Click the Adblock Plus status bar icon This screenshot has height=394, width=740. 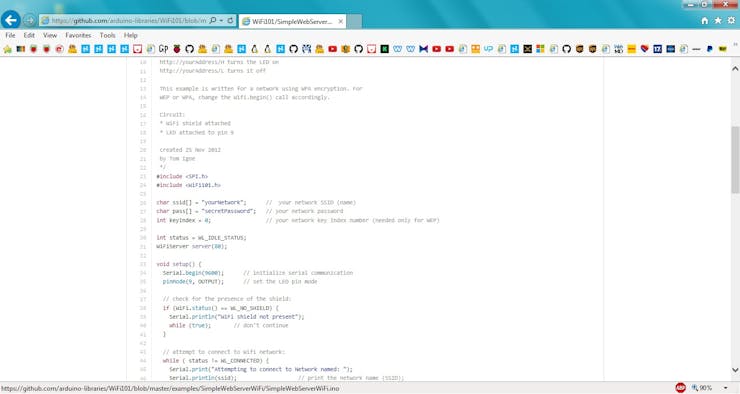pos(680,388)
